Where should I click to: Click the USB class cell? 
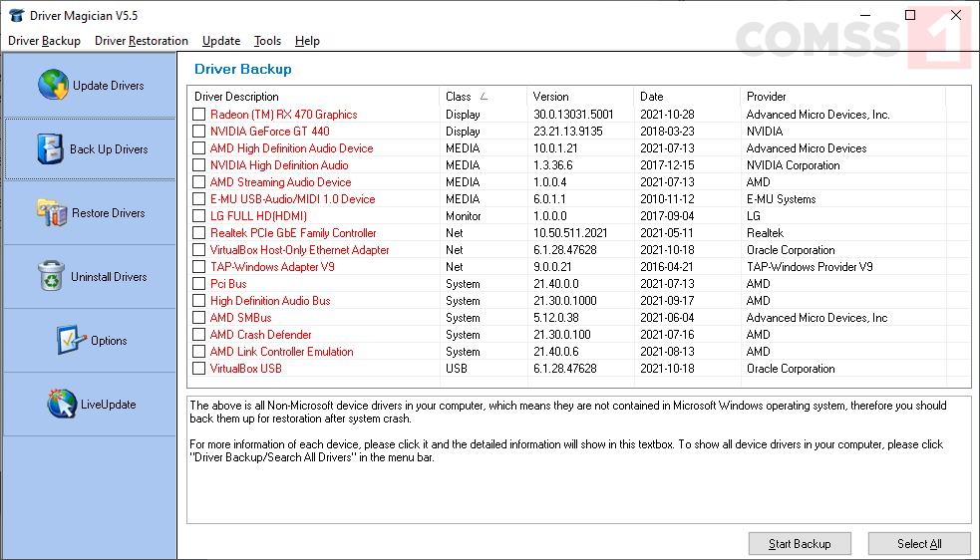[457, 368]
